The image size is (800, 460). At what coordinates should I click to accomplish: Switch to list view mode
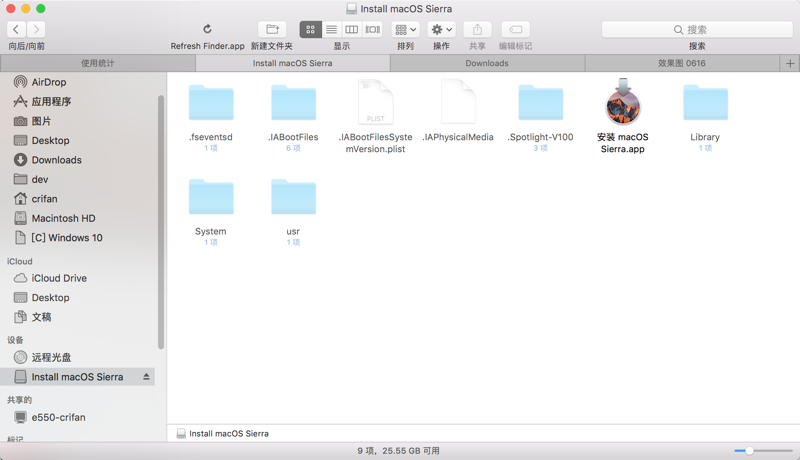click(331, 30)
